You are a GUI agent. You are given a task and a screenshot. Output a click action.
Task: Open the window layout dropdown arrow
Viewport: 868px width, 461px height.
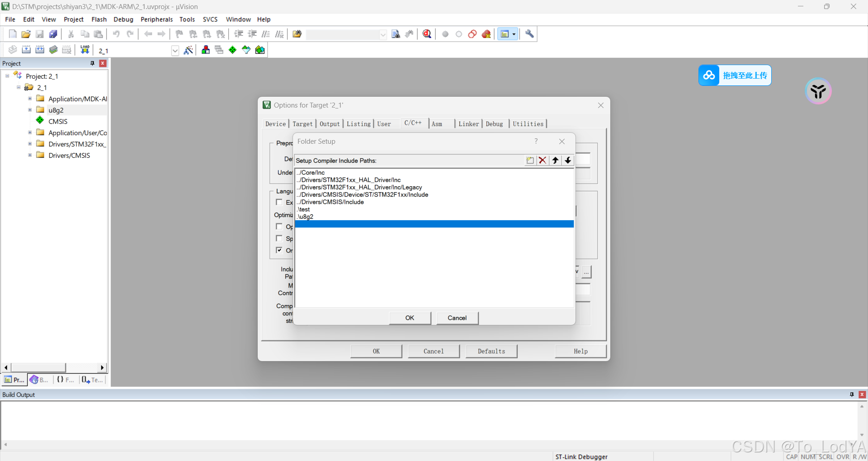tap(514, 34)
